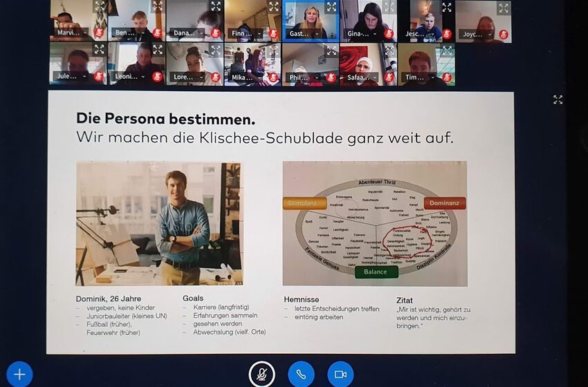Viewport: 588px width, 387px height.
Task: Click Tim's fullscreen webcam icon
Action: coord(447,50)
